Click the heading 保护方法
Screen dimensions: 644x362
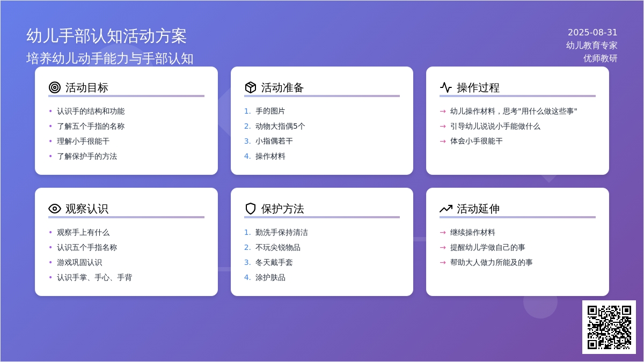pyautogui.click(x=283, y=209)
